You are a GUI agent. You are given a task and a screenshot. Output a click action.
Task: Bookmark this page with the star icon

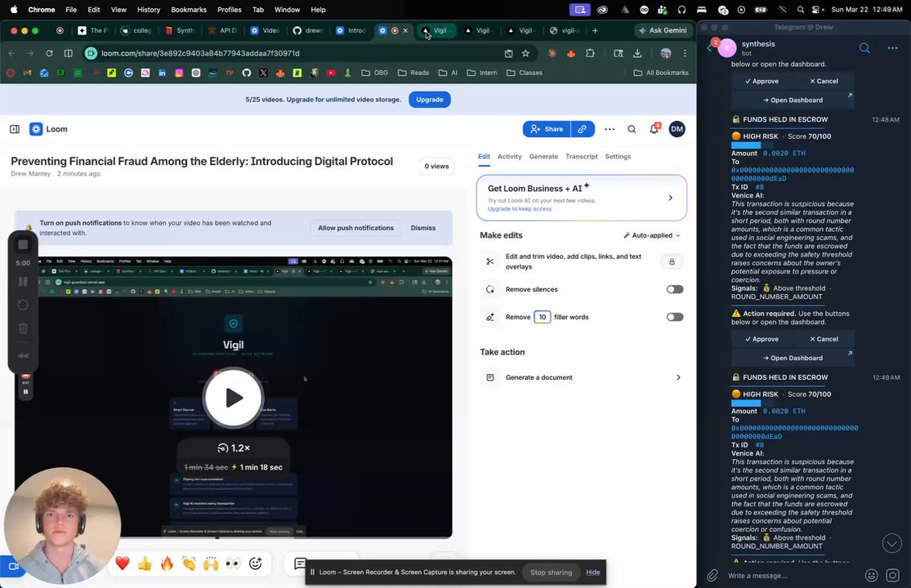click(525, 53)
